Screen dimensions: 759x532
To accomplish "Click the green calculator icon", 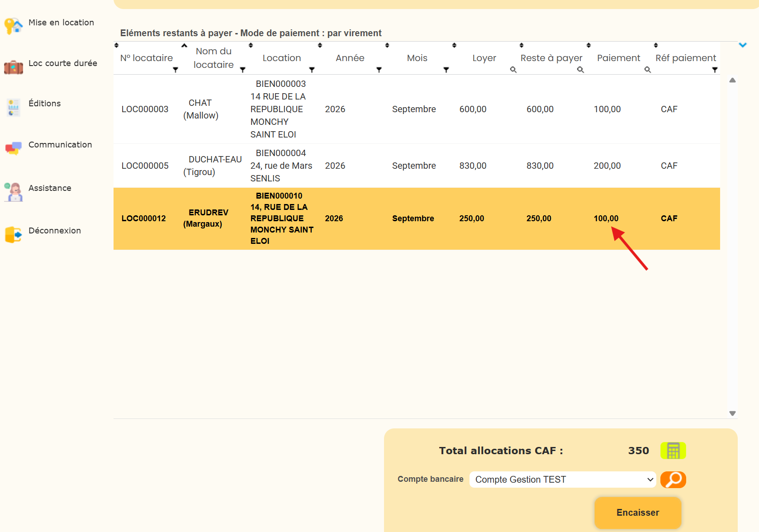I will (x=673, y=451).
